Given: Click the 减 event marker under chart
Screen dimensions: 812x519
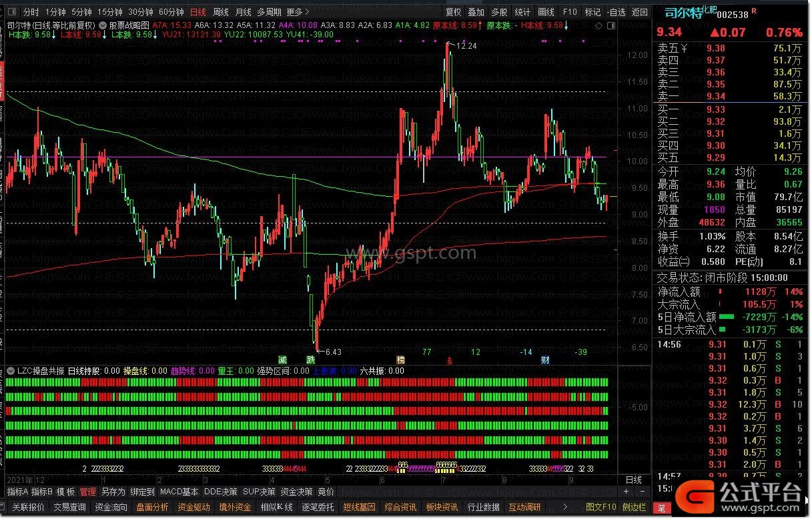Looking at the screenshot, I should pyautogui.click(x=283, y=360).
